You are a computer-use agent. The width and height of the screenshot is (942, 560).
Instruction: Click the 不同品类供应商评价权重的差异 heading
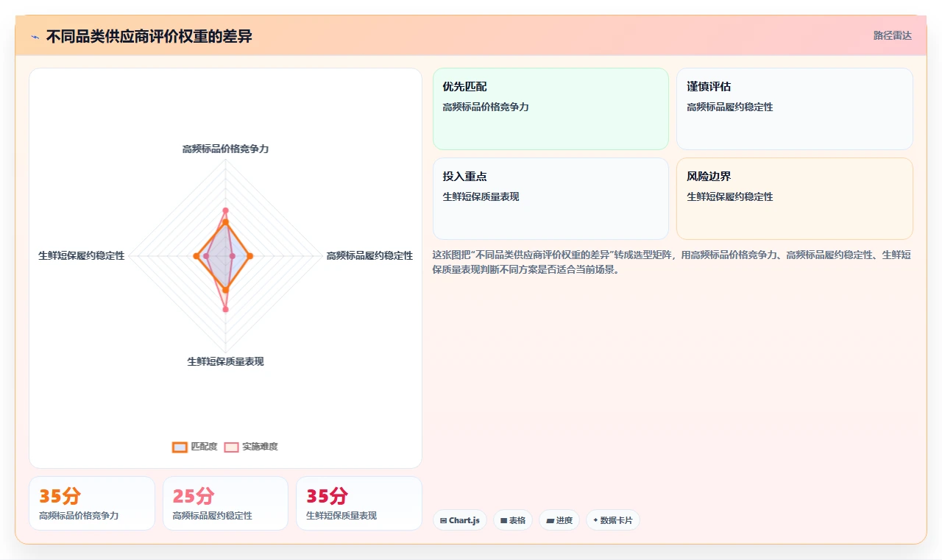[x=149, y=36]
